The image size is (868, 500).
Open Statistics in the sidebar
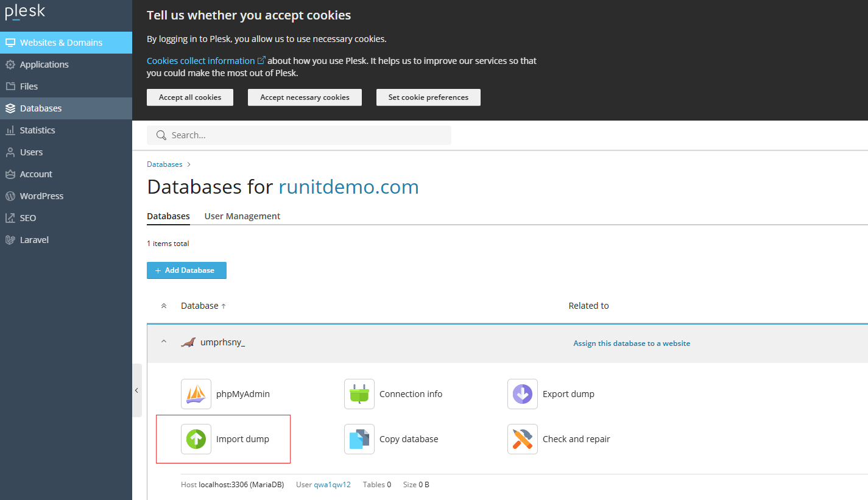point(37,130)
